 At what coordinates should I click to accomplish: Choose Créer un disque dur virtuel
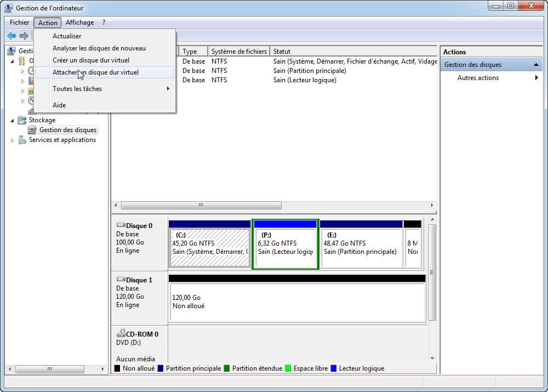(105, 60)
